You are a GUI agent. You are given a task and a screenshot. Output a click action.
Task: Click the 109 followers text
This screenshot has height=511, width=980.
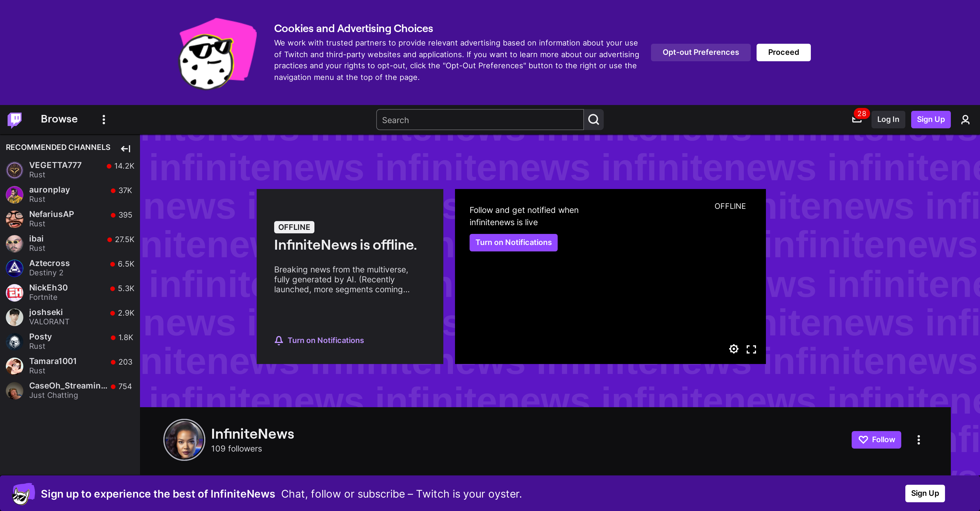pos(236,449)
